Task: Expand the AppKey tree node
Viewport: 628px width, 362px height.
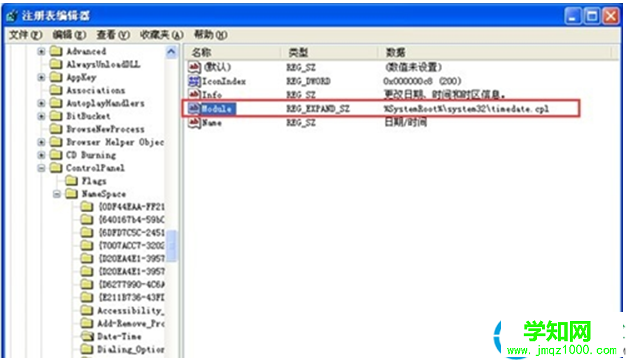Action: [41, 77]
